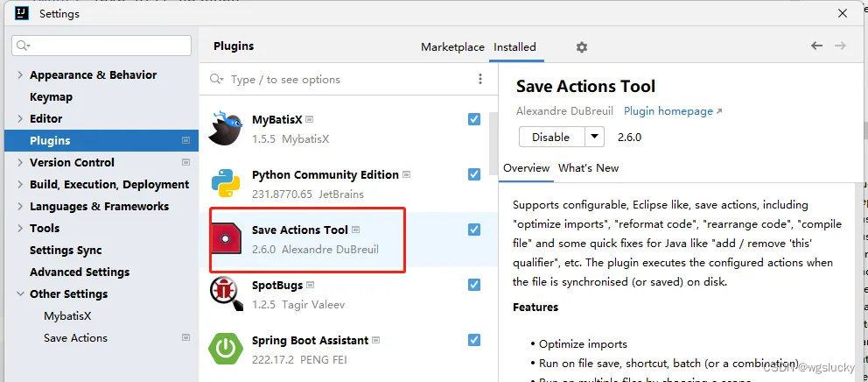Screen dimensions: 868x382
Task: Expand the Version Control node
Action: pos(20,162)
